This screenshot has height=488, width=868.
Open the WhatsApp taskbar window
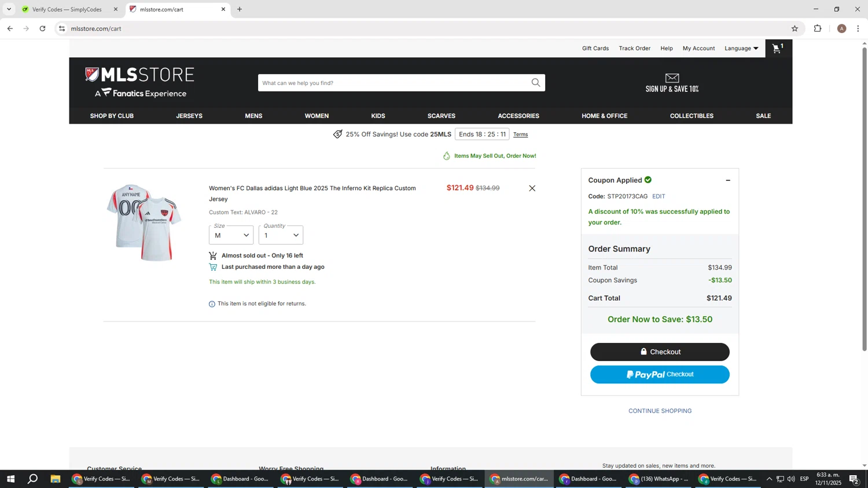point(659,479)
